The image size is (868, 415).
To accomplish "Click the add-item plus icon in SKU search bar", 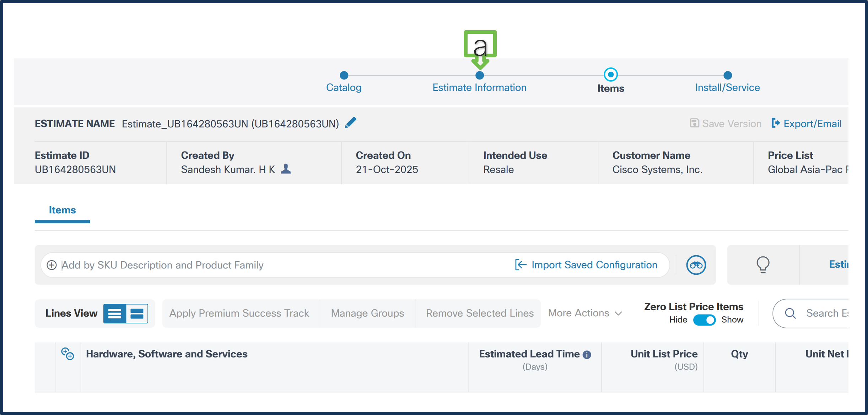I will point(52,265).
